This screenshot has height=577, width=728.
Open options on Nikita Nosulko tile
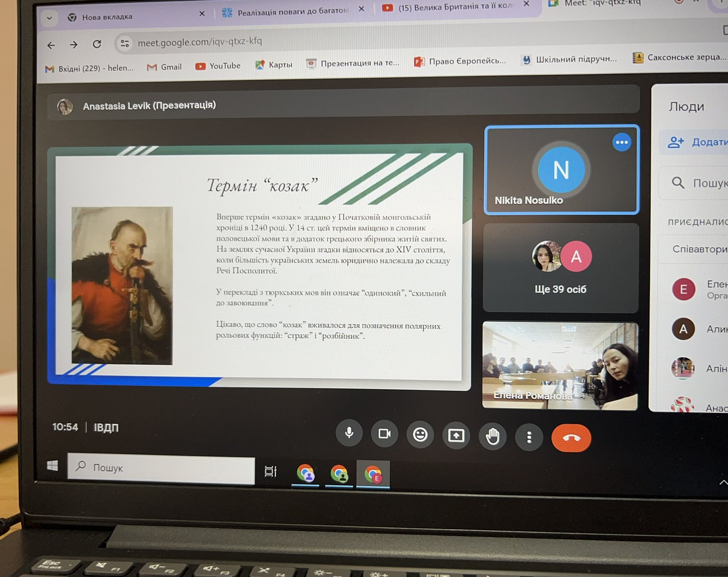click(622, 142)
